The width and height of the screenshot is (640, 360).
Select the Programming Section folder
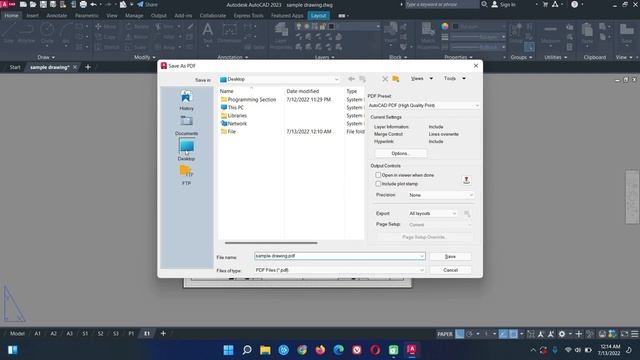tap(248, 100)
